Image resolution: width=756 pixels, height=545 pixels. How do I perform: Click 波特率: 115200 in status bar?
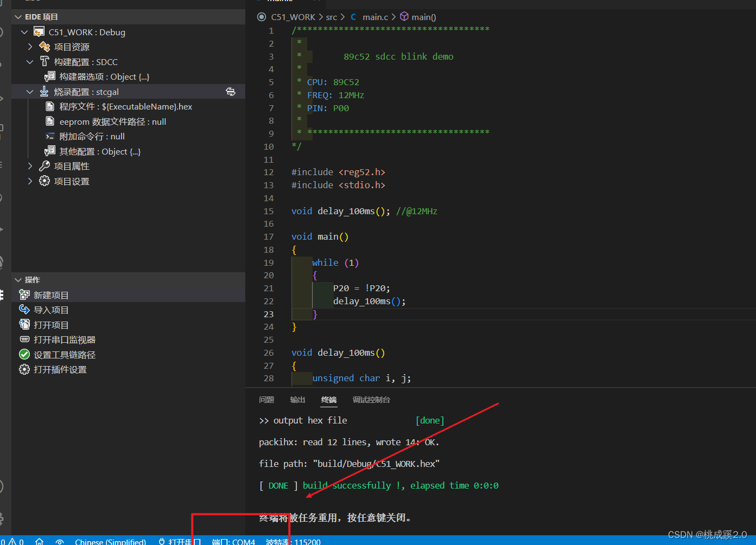pyautogui.click(x=293, y=542)
